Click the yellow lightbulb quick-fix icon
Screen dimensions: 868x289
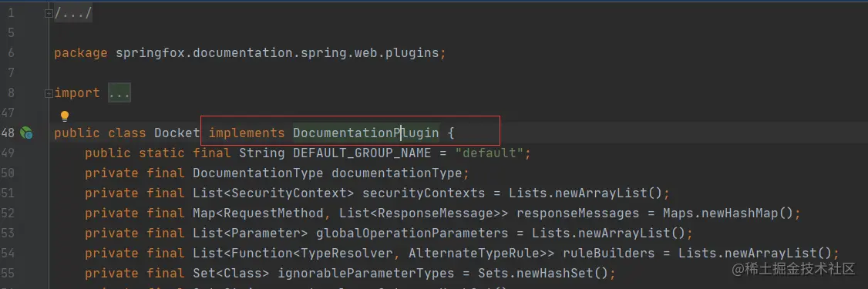(x=65, y=116)
